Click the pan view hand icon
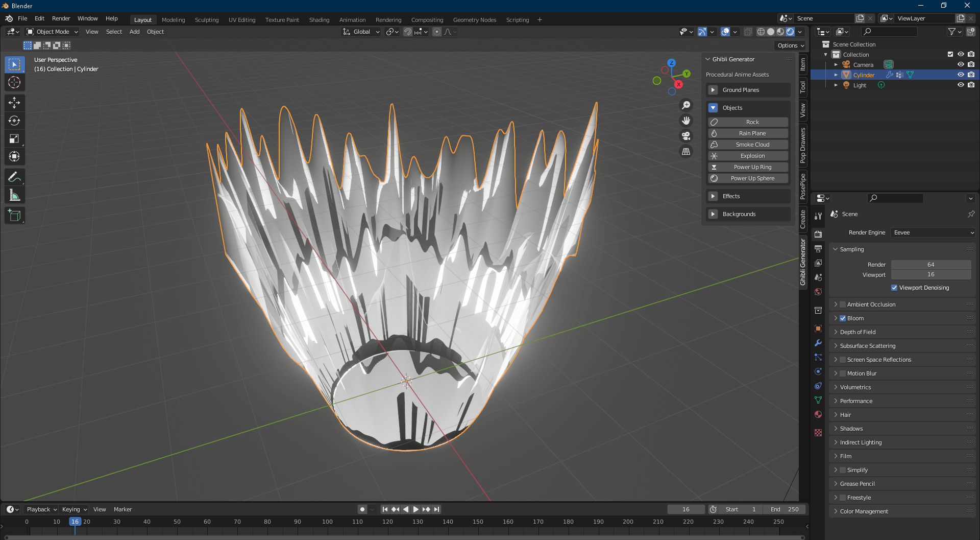The width and height of the screenshot is (980, 540). (686, 121)
